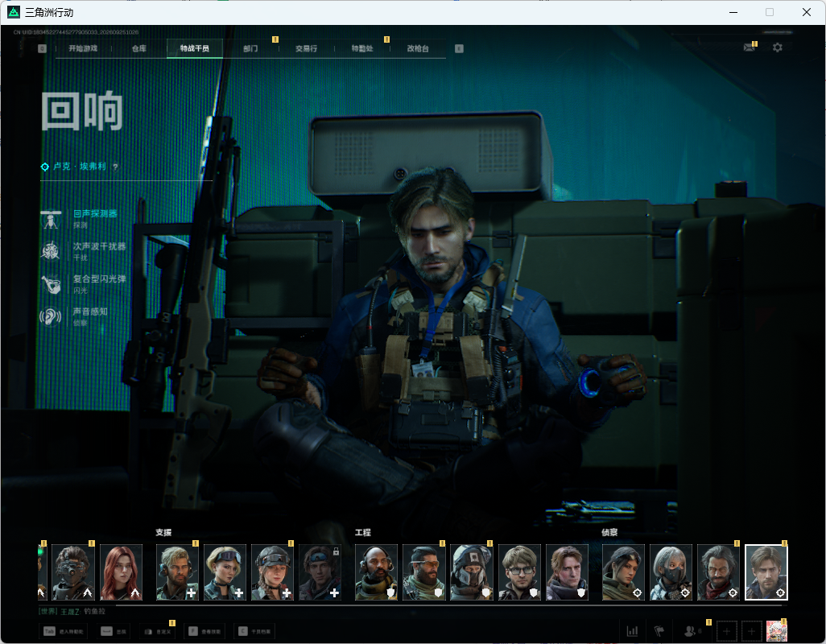Select engineer operator with orange glasses
826x644 pixels.
point(424,572)
